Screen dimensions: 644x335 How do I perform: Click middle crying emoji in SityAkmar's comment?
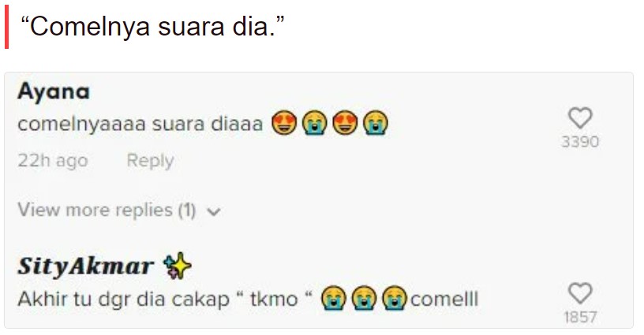(364, 298)
